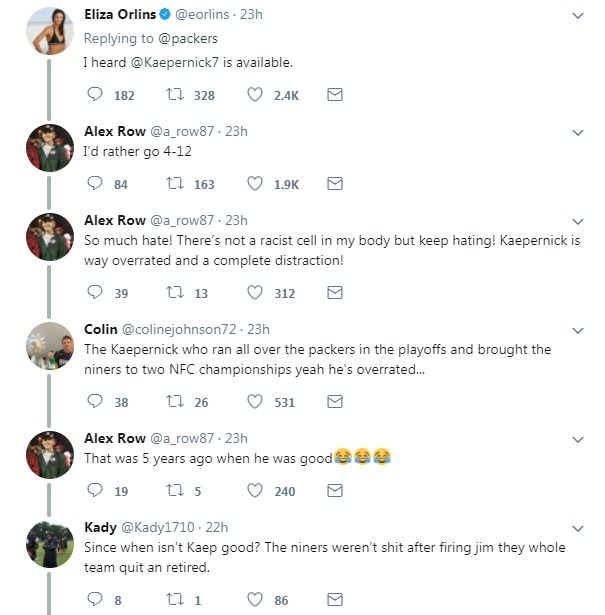
Task: Click Kady's avatar thumbnail
Action: point(49,543)
